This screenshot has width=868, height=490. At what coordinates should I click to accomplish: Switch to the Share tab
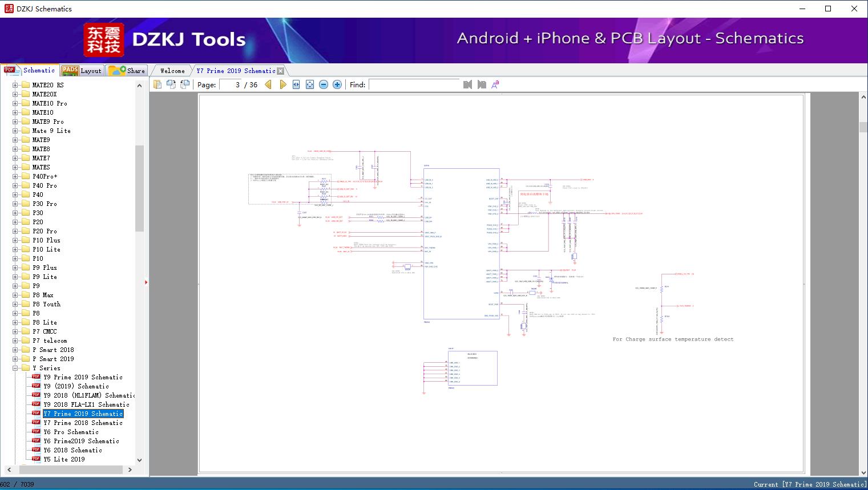(127, 71)
